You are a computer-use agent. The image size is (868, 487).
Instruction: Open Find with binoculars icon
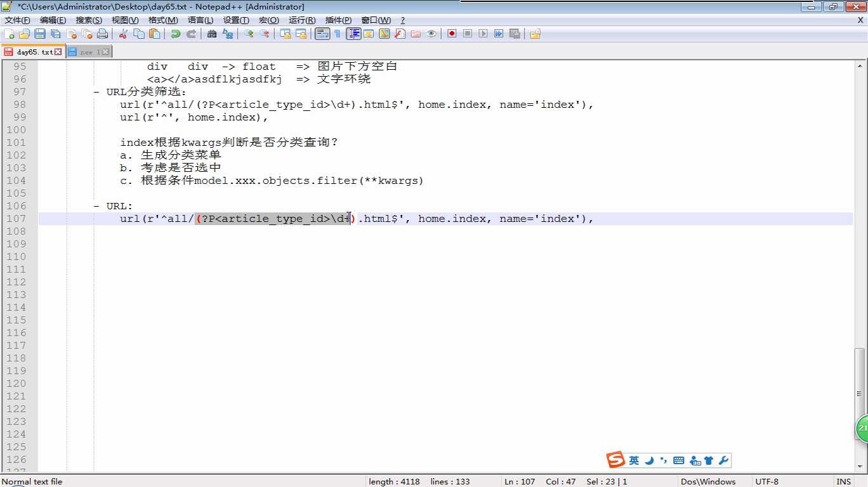pos(212,34)
